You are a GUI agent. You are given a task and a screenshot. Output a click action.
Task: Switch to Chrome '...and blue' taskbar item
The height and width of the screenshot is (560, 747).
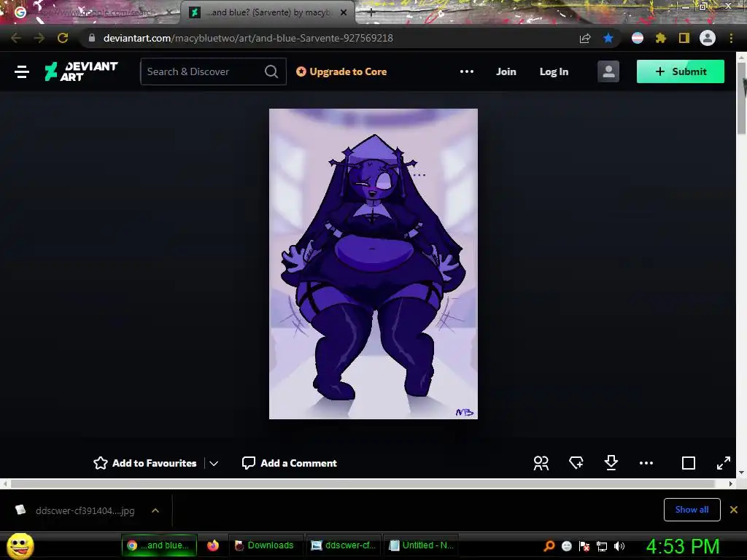159,545
